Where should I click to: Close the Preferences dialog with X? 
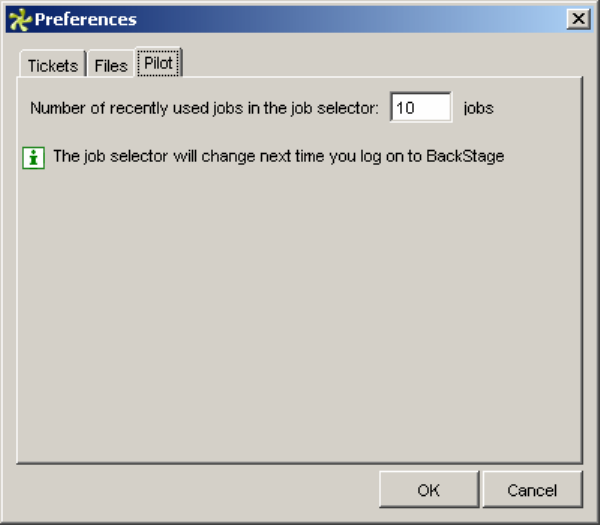[577, 19]
